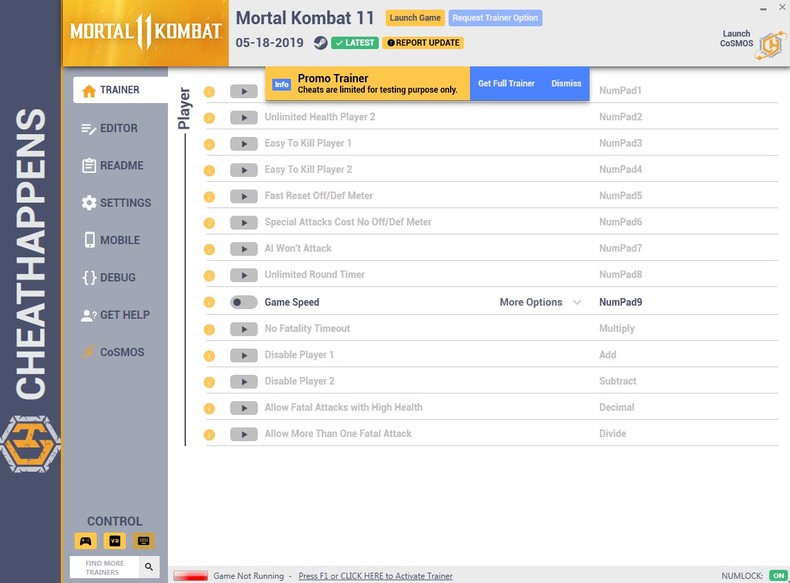Toggle the Game Speed switch
The image size is (790, 583).
244,302
